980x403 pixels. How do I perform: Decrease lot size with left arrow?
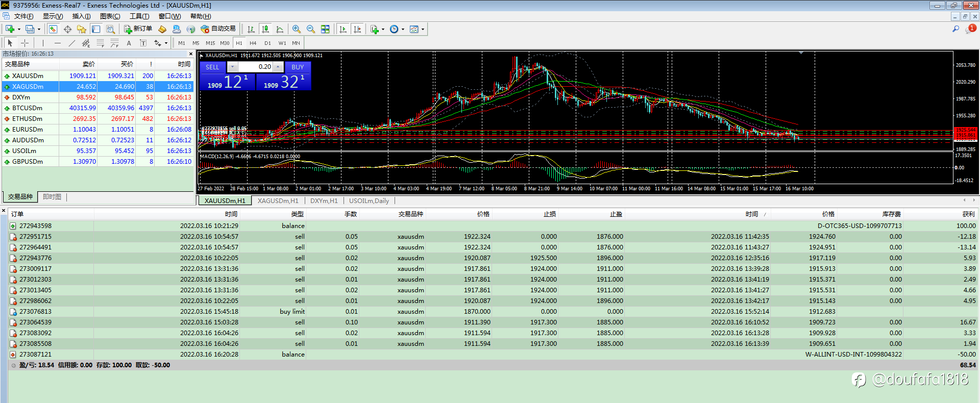[x=232, y=67]
